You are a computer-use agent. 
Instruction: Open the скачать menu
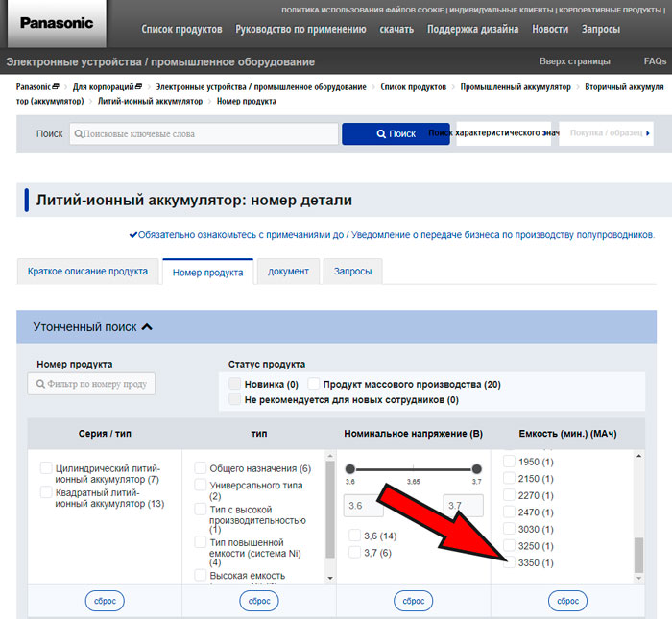pos(396,29)
